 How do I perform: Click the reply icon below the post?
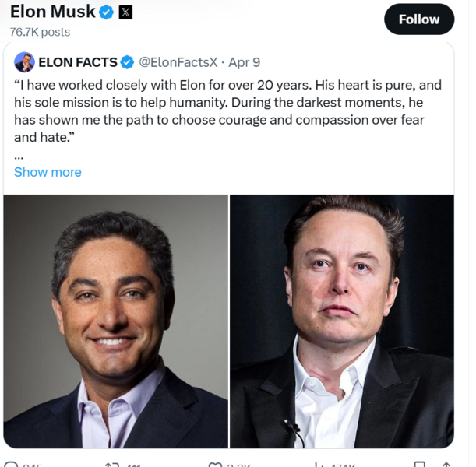(10, 464)
